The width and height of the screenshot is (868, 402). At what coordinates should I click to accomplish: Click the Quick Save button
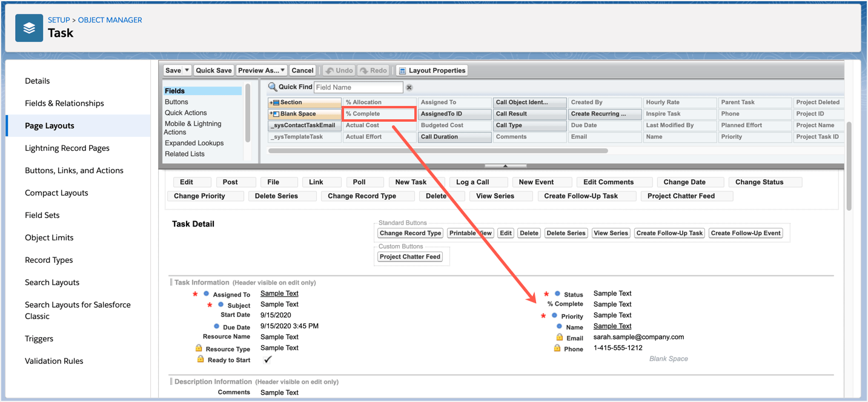click(x=213, y=70)
